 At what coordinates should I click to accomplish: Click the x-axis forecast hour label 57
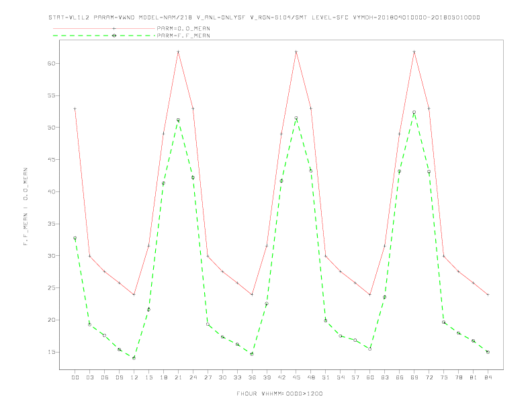[x=355, y=377]
